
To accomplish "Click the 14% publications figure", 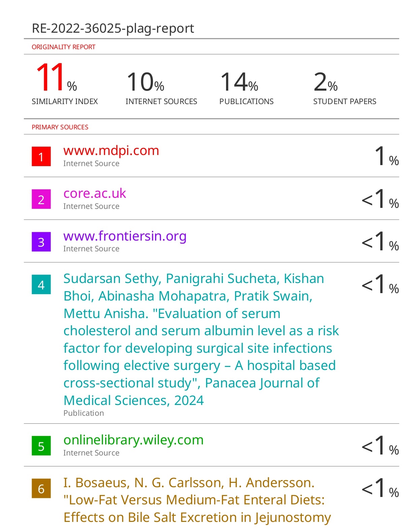I will tap(239, 82).
